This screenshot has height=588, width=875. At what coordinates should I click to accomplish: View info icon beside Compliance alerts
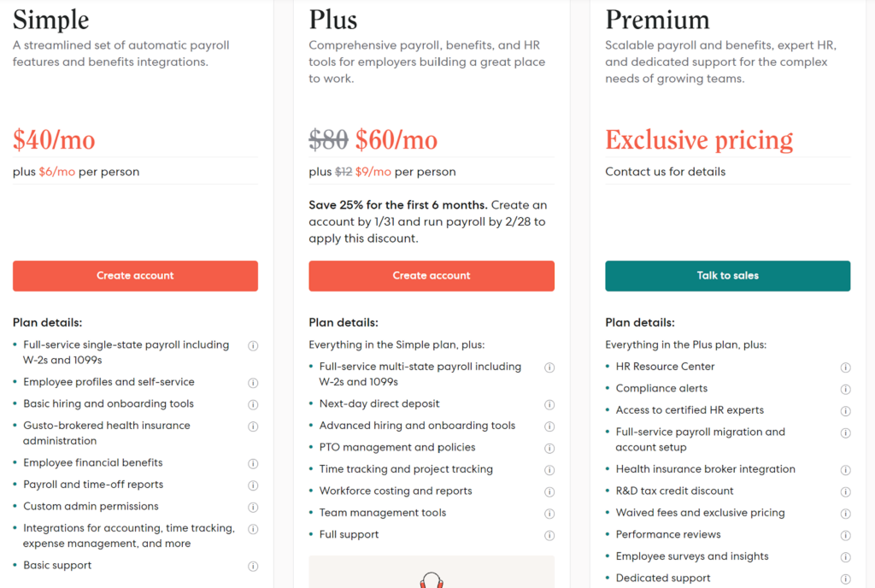846,387
